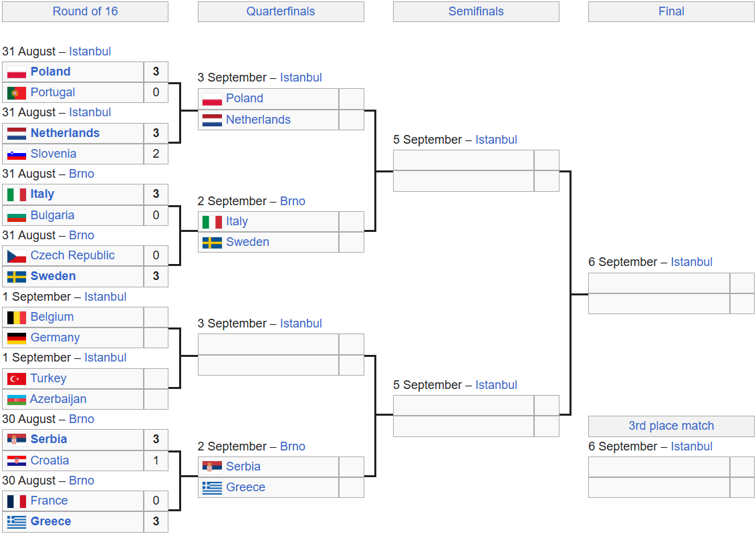
Task: Click the Bulgaria flag icon
Action: point(17,215)
